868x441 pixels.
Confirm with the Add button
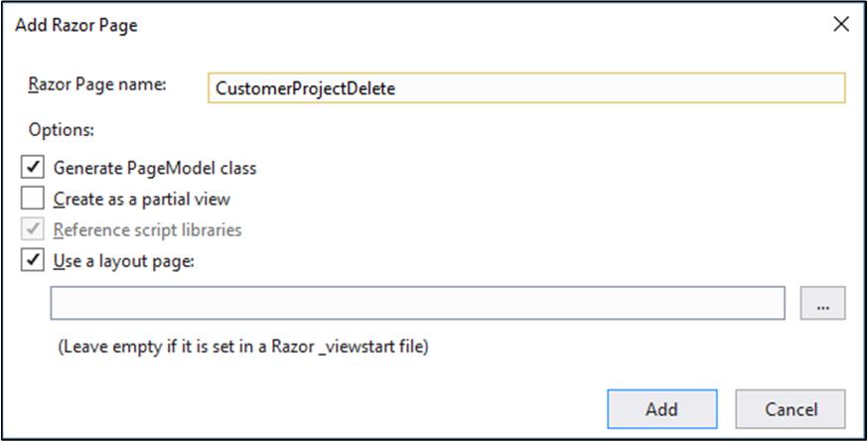coord(662,409)
